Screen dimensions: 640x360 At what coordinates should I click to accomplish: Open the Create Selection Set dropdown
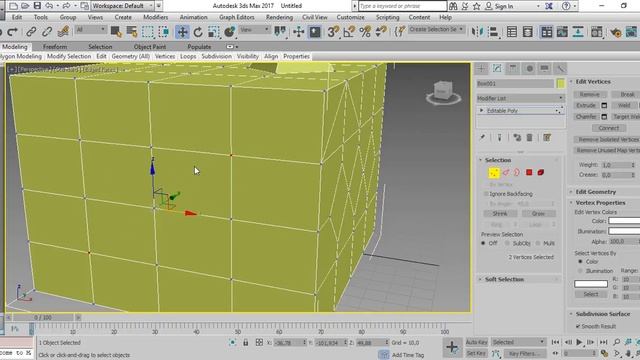coord(436,29)
